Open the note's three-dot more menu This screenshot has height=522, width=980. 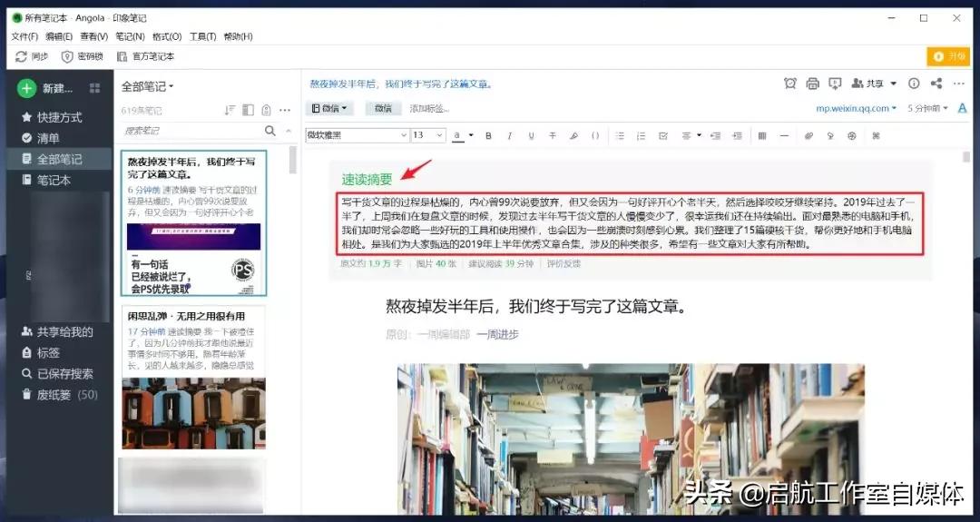click(x=959, y=84)
